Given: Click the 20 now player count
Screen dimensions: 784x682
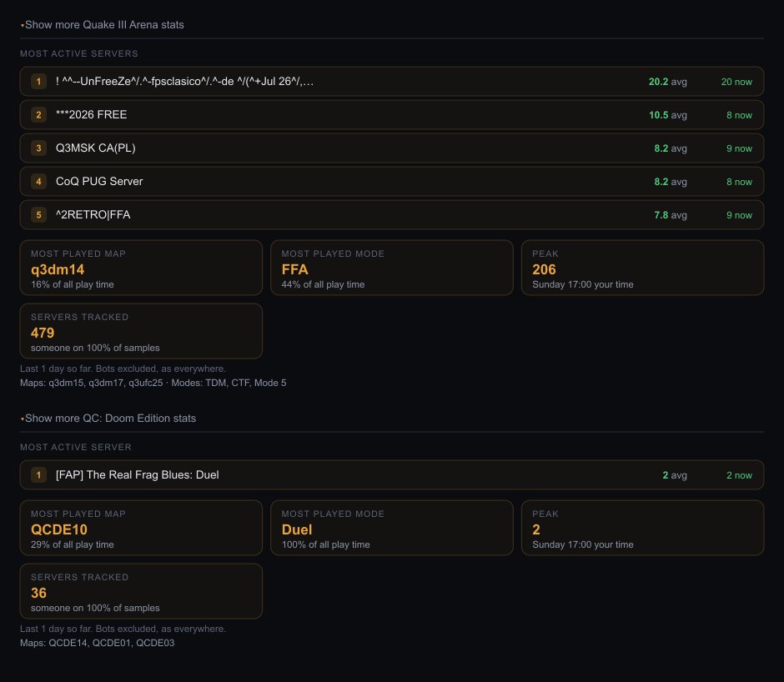Looking at the screenshot, I should [736, 82].
